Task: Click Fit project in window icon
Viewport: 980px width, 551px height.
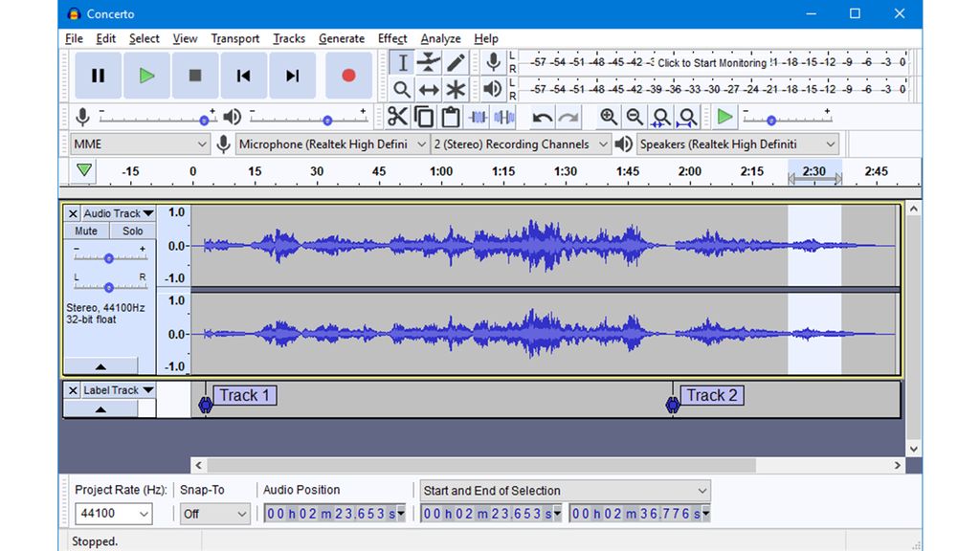Action: coord(686,116)
